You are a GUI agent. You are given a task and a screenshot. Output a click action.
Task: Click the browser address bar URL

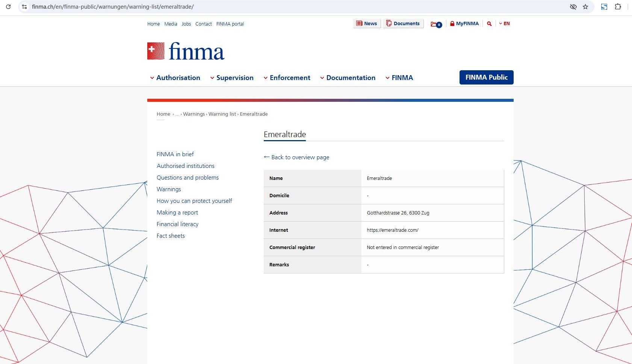[x=113, y=7]
